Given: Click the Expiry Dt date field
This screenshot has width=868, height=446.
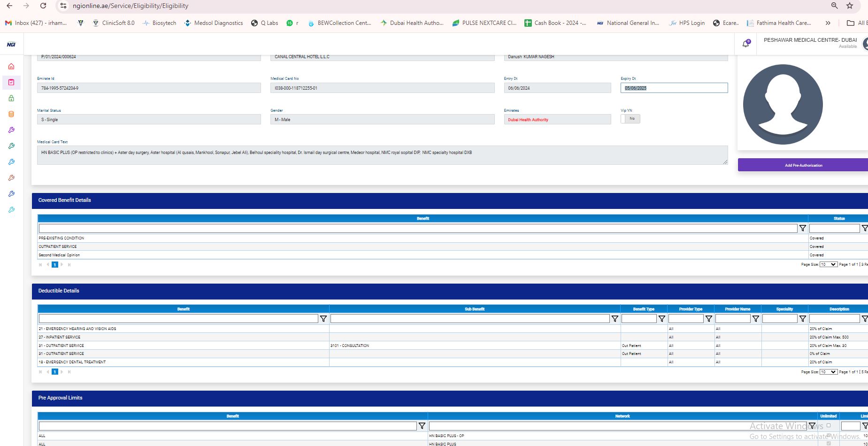Looking at the screenshot, I should pyautogui.click(x=674, y=88).
